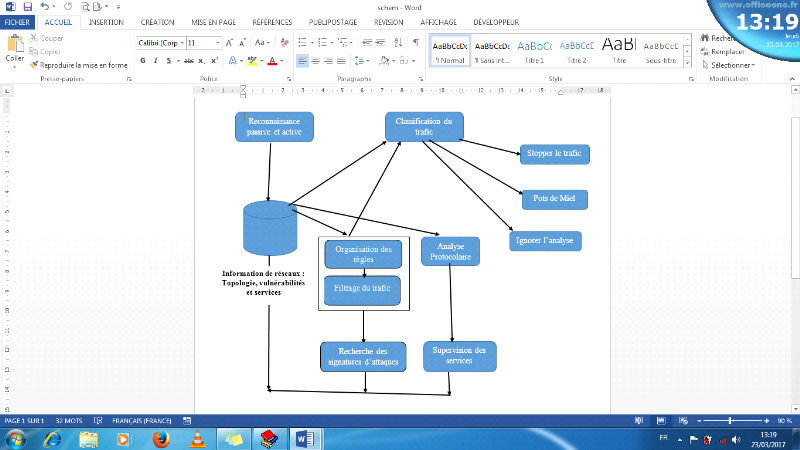This screenshot has height=450, width=800.
Task: Click the red font color swatch
Action: tap(272, 61)
